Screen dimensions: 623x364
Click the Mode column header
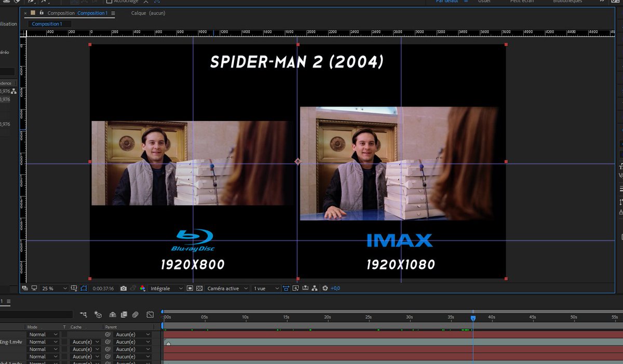click(32, 327)
